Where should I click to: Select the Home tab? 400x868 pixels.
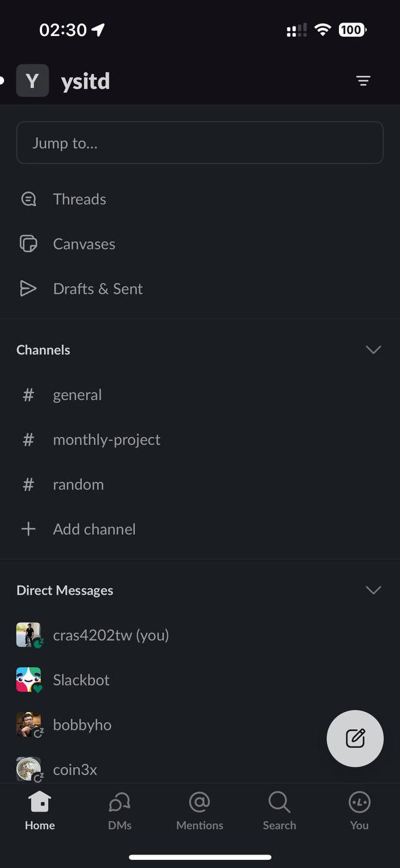tap(40, 812)
